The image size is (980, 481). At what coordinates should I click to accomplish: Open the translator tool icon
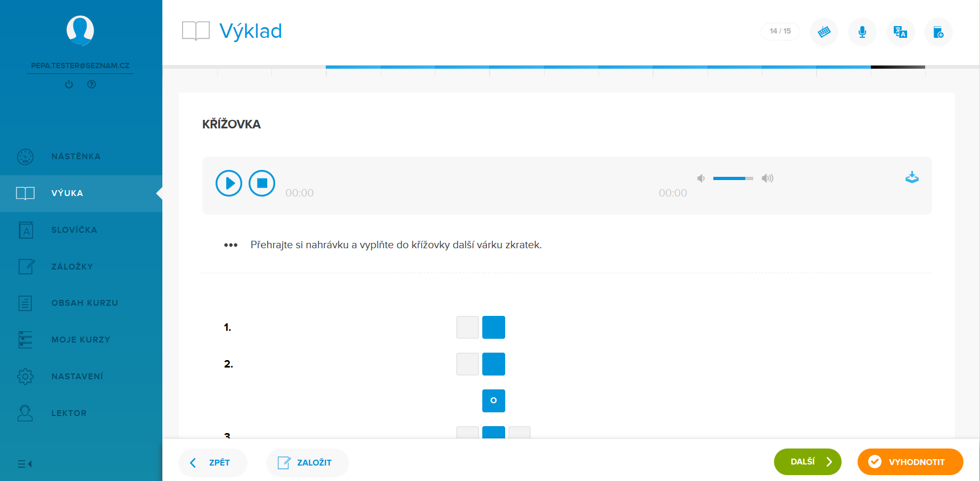point(900,32)
